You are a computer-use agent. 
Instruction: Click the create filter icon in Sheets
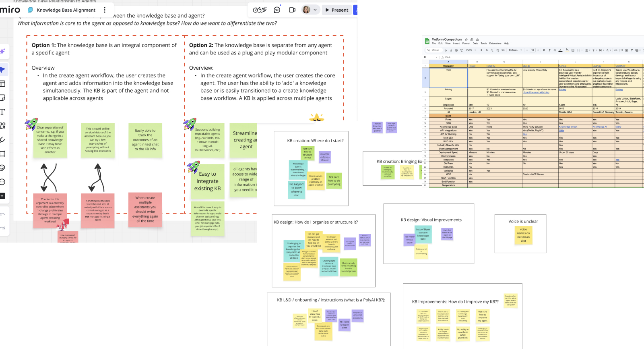click(632, 50)
